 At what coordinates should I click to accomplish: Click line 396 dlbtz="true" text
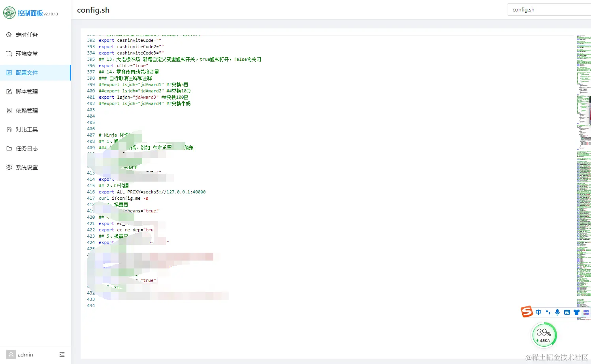click(x=123, y=66)
